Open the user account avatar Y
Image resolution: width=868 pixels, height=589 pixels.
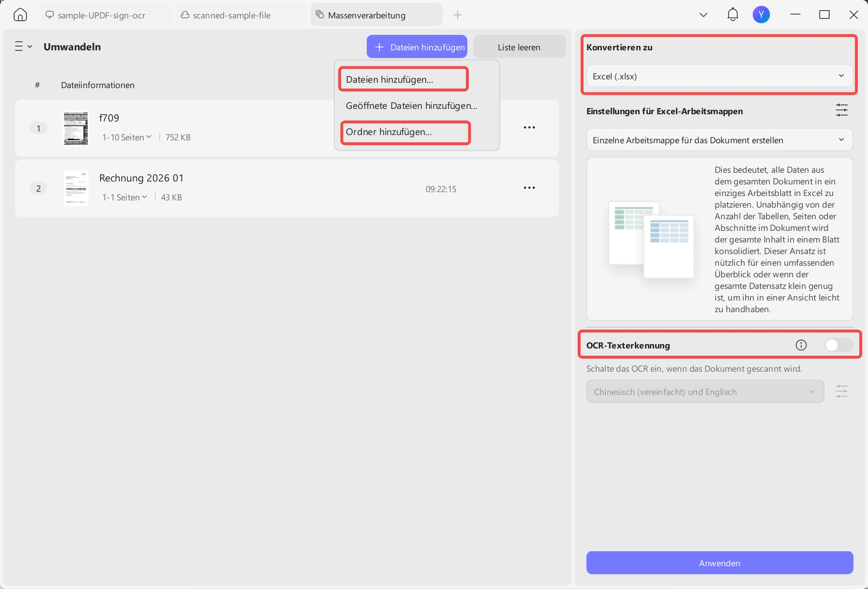[x=761, y=15]
